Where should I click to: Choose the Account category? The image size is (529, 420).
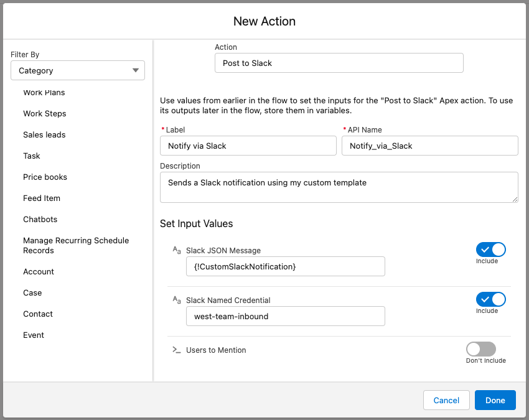point(39,271)
